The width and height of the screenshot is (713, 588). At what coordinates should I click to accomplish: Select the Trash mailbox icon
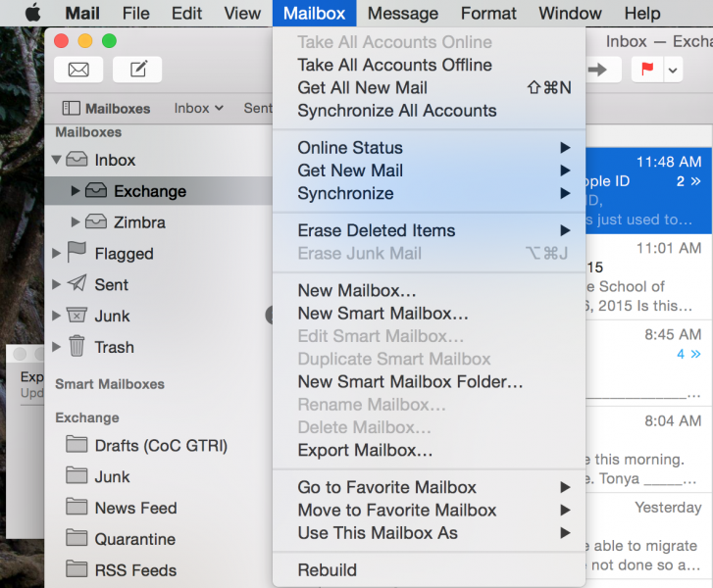pyautogui.click(x=76, y=347)
